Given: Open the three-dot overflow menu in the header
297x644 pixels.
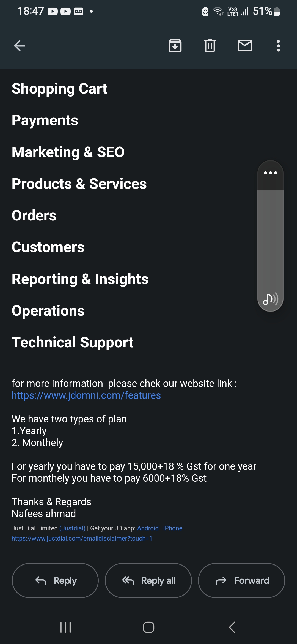Looking at the screenshot, I should point(278,46).
